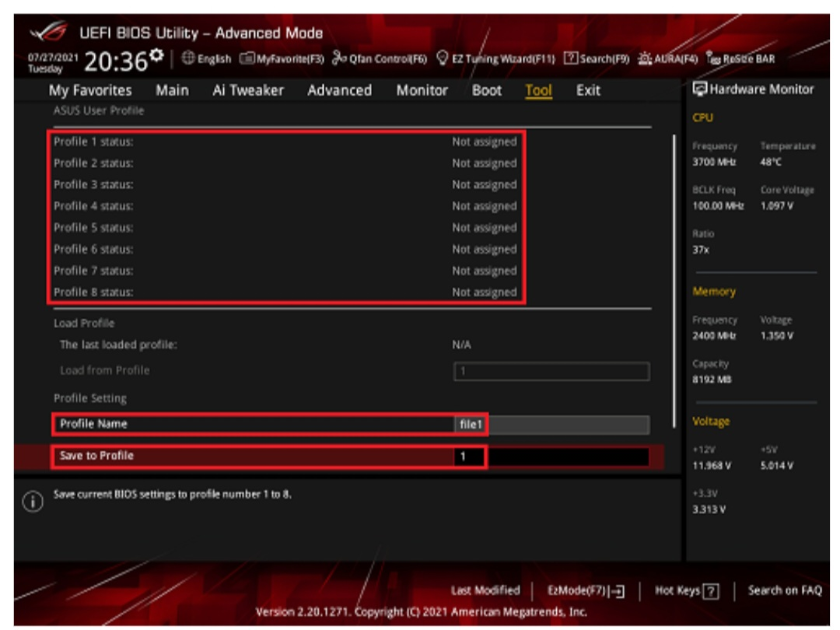The width and height of the screenshot is (840, 630).
Task: Select the Tool tab
Action: click(538, 90)
